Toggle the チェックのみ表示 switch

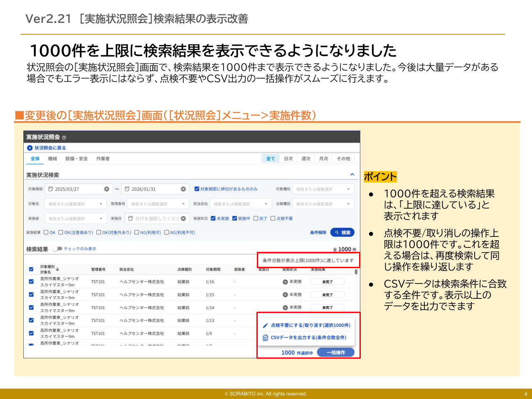(57, 249)
